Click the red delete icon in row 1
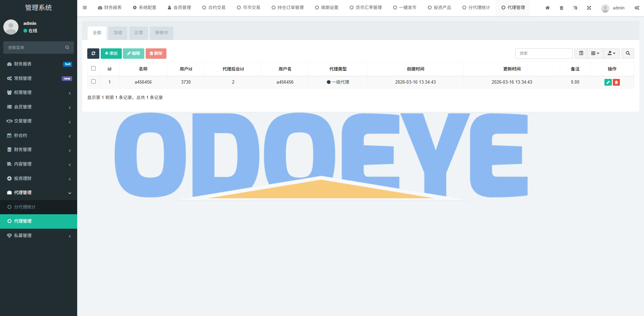This screenshot has height=316, width=644. coord(616,82)
